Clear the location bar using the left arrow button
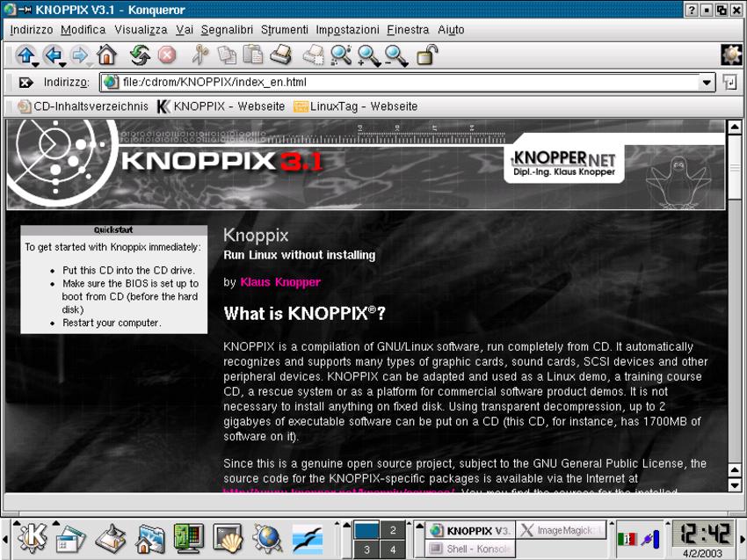Viewport: 747px width, 560px height. click(25, 83)
